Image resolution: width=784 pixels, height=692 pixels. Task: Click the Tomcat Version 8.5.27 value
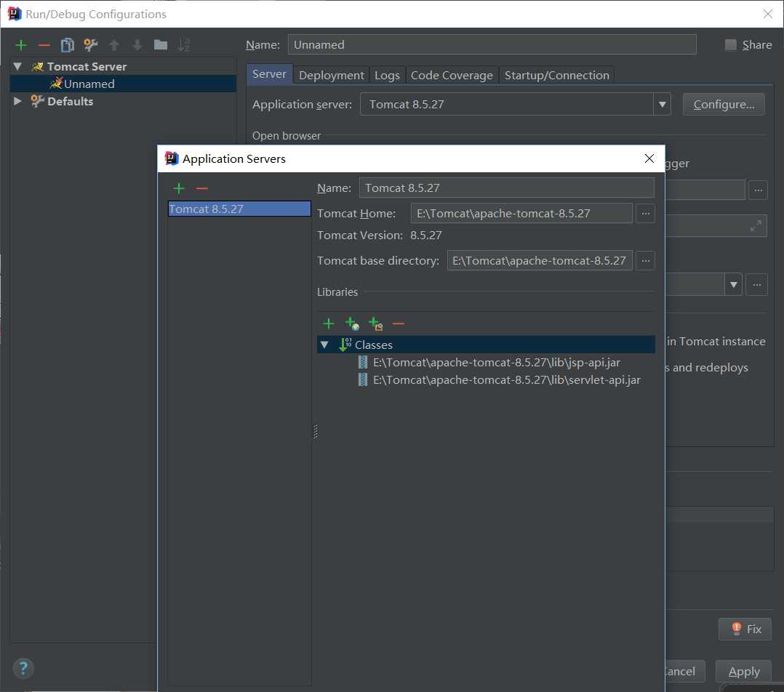point(426,236)
